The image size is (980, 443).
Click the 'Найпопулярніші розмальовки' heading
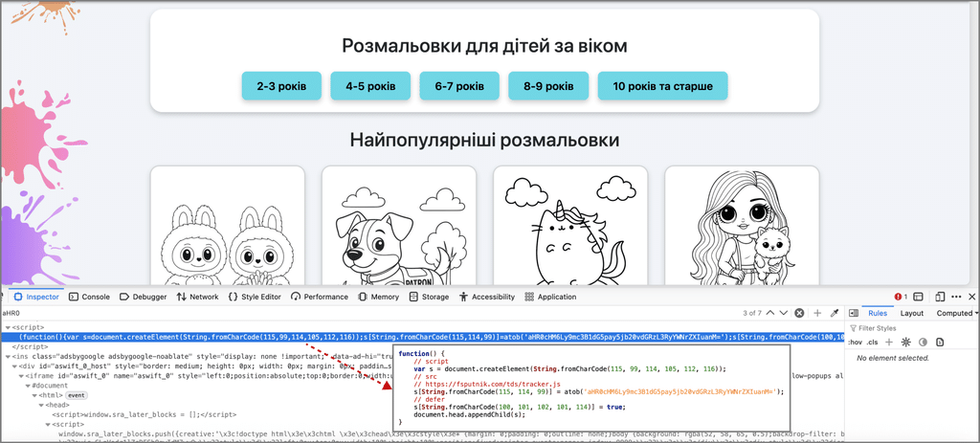click(484, 140)
